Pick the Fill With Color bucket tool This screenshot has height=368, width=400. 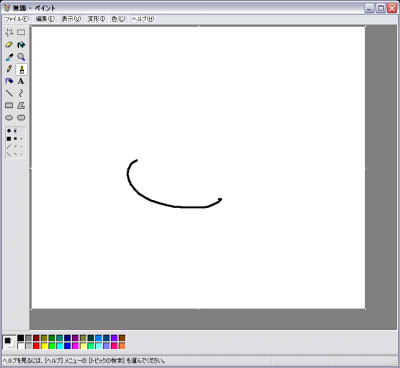click(x=21, y=45)
